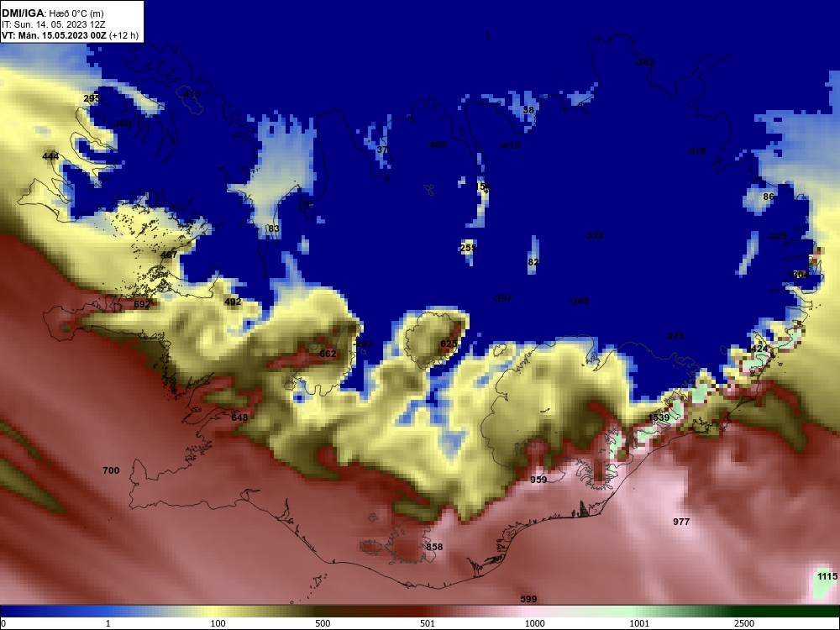Select the 293 value beside the 662 label

click(365, 344)
